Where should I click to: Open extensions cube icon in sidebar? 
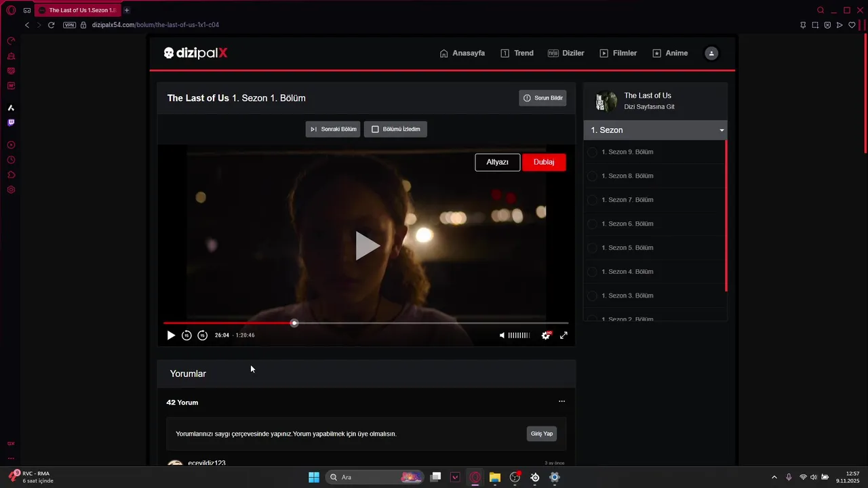[x=11, y=175]
